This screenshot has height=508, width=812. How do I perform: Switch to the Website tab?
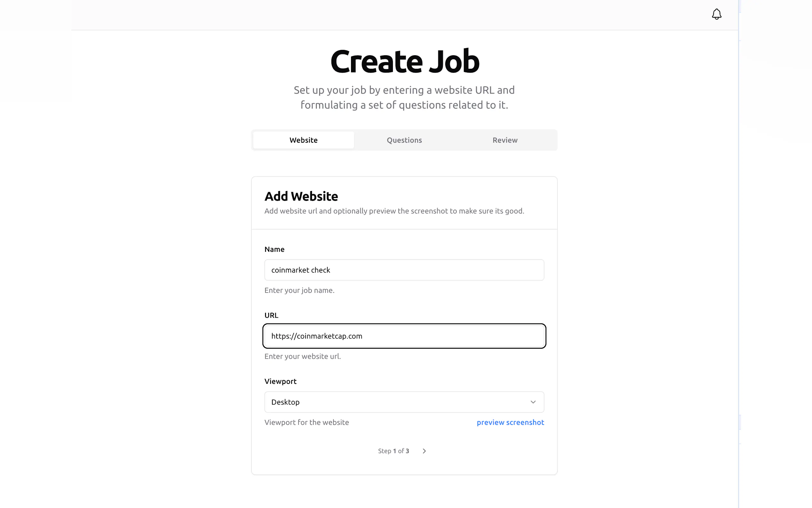303,140
